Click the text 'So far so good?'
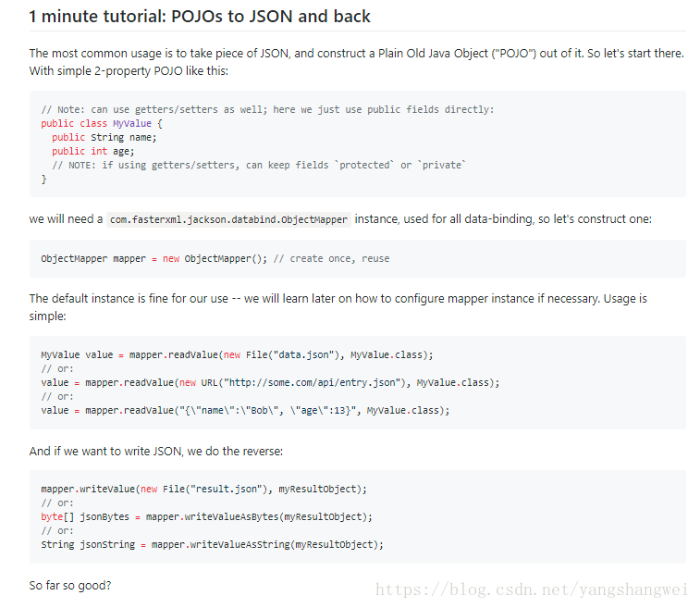This screenshot has height=608, width=700. 70,585
